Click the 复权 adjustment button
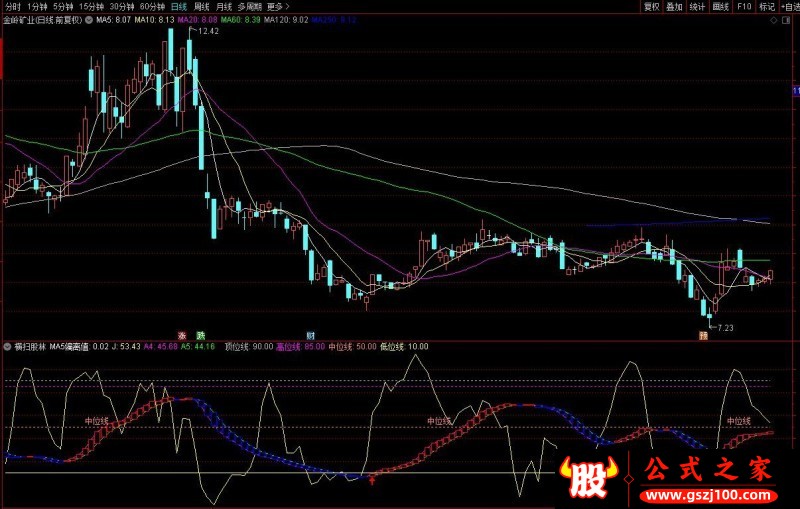 coord(652,6)
